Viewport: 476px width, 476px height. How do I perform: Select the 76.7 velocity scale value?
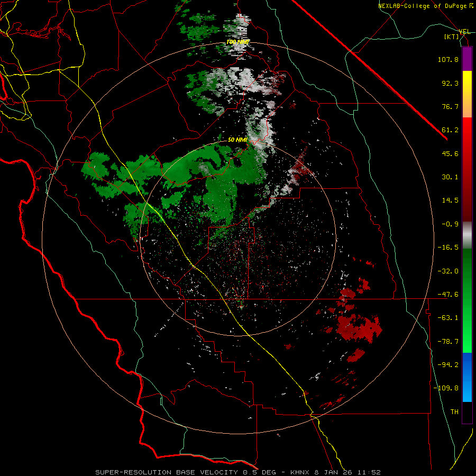[450, 106]
